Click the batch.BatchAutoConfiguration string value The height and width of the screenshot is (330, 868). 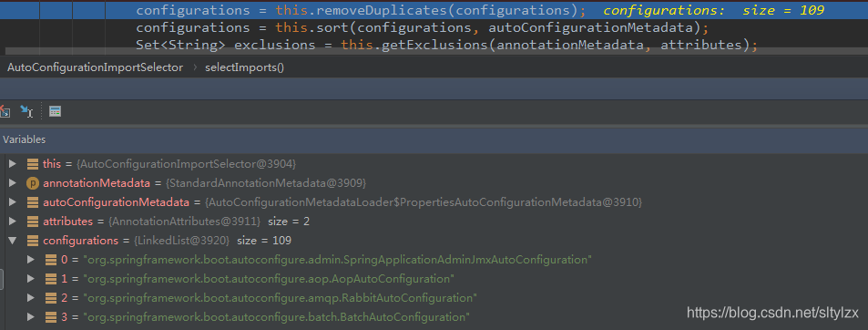tap(276, 317)
